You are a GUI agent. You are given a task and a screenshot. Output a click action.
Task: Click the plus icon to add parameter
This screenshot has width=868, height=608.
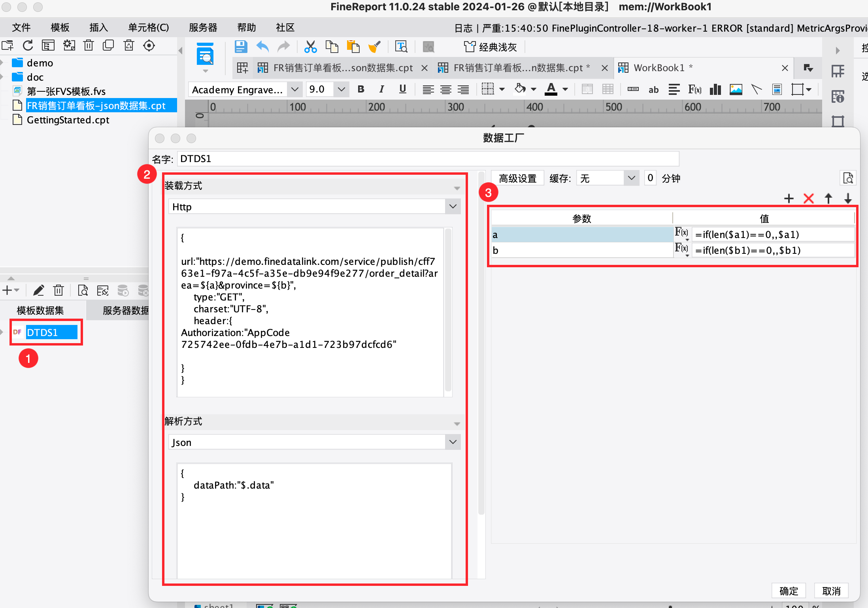[x=789, y=198]
